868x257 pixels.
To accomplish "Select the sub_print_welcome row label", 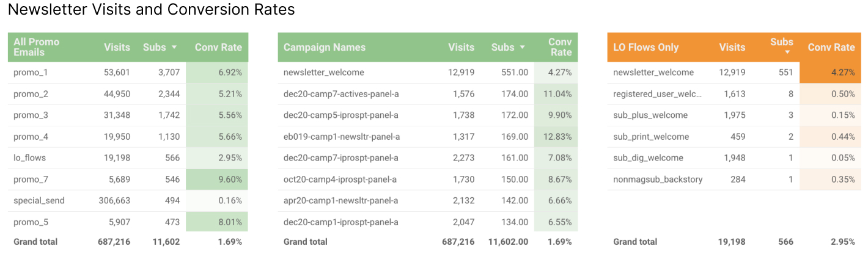I will 650,137.
